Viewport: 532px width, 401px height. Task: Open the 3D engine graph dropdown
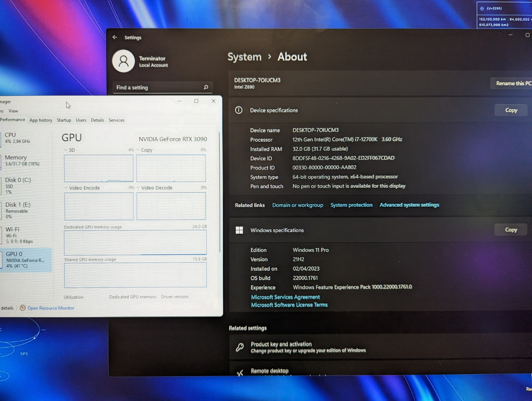point(66,150)
